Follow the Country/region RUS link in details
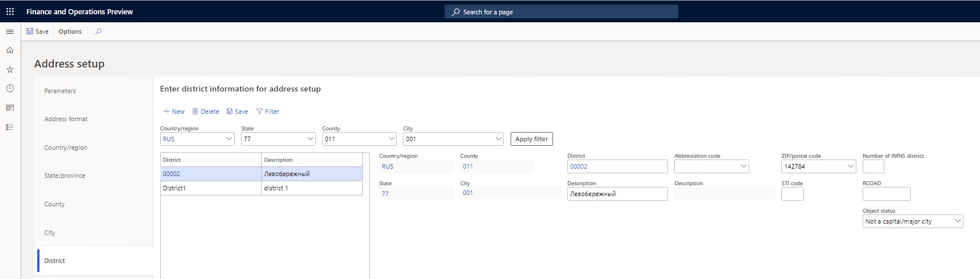Screen dimensions: 980x279 388,166
